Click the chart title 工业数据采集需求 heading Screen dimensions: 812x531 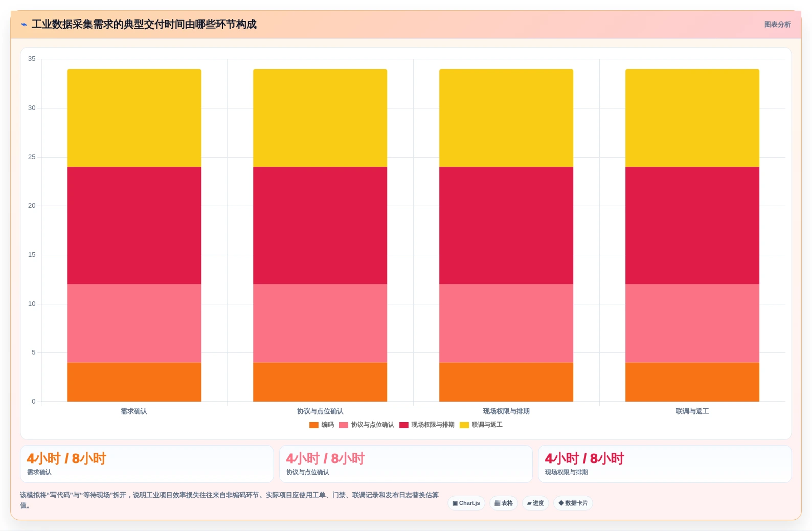pyautogui.click(x=144, y=25)
